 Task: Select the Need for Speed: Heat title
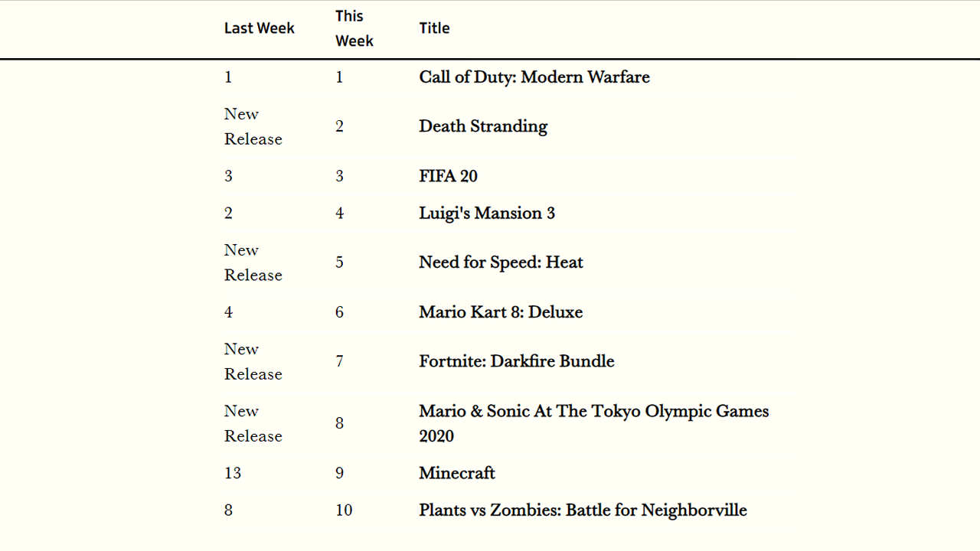[x=501, y=262]
